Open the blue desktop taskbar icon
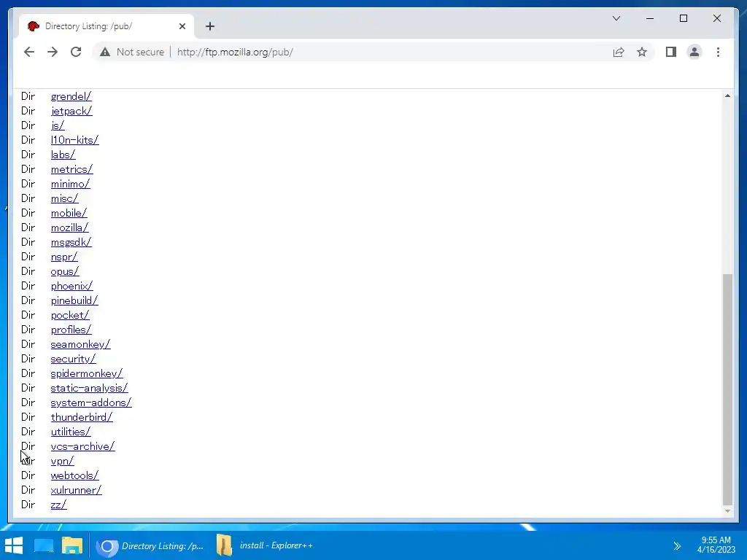This screenshot has height=560, width=747. point(44,545)
